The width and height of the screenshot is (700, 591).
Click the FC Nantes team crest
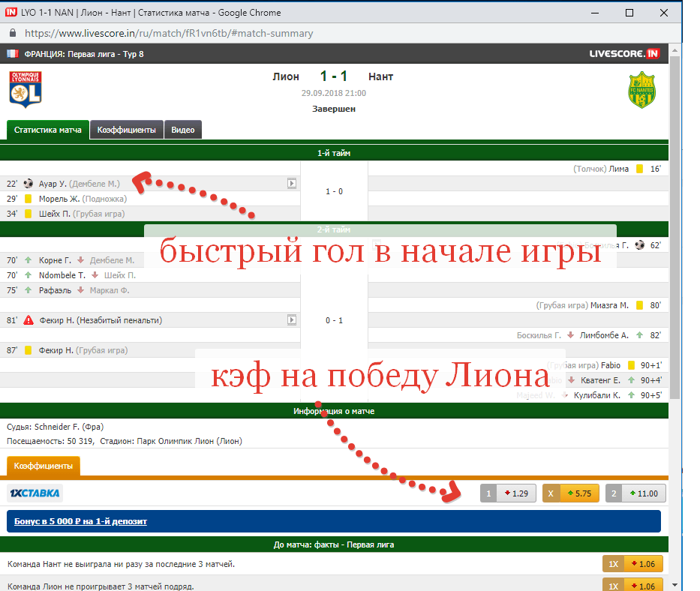tap(641, 90)
